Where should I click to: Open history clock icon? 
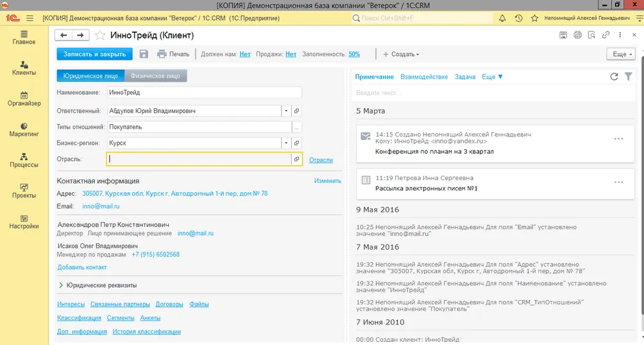[518, 18]
